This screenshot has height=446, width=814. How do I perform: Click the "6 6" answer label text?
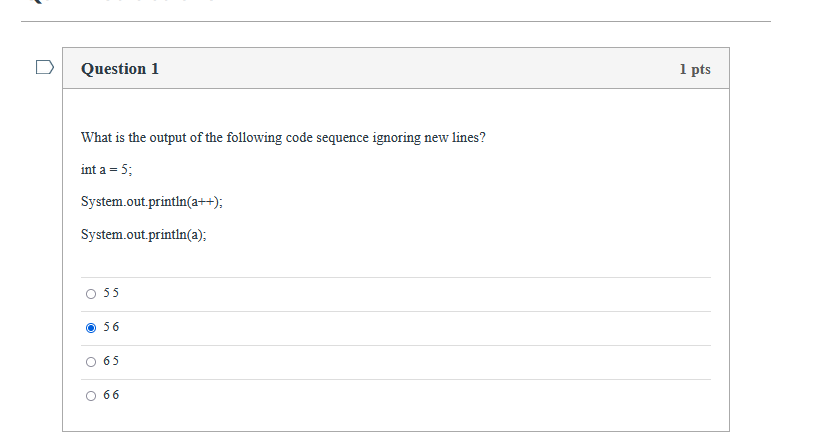point(111,395)
